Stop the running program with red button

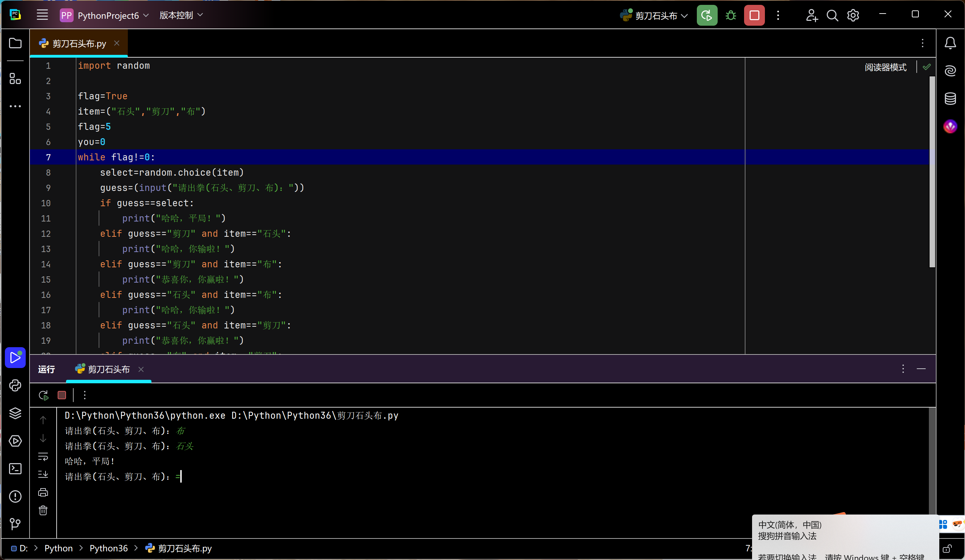754,15
